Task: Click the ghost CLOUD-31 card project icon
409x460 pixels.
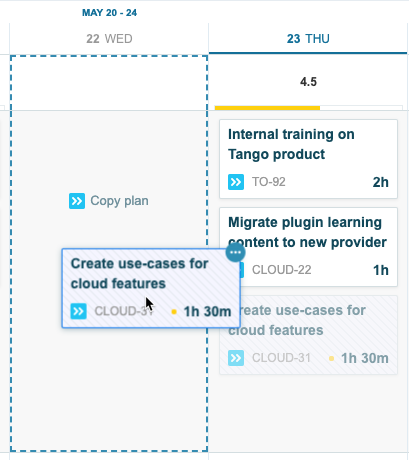Action: click(236, 358)
